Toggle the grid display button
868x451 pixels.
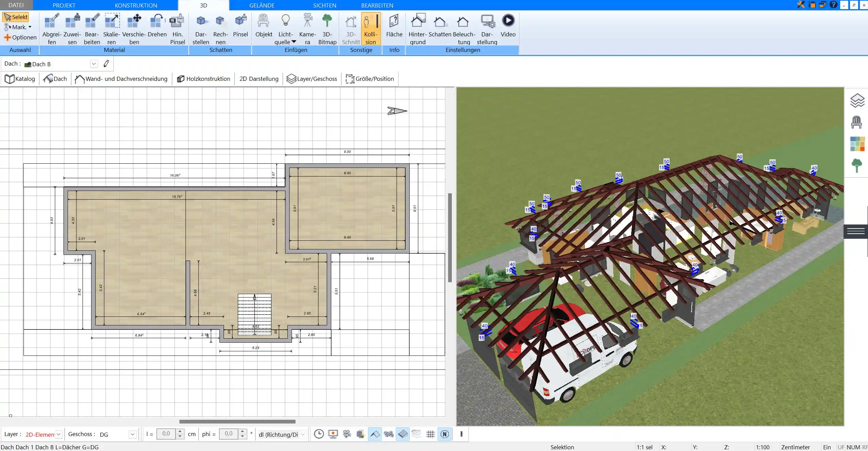[x=430, y=434]
